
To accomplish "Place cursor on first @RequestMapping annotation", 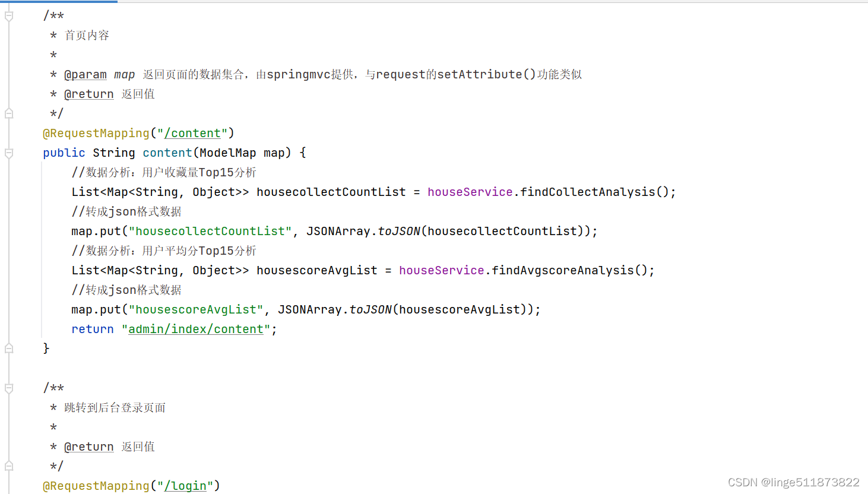I will click(96, 134).
